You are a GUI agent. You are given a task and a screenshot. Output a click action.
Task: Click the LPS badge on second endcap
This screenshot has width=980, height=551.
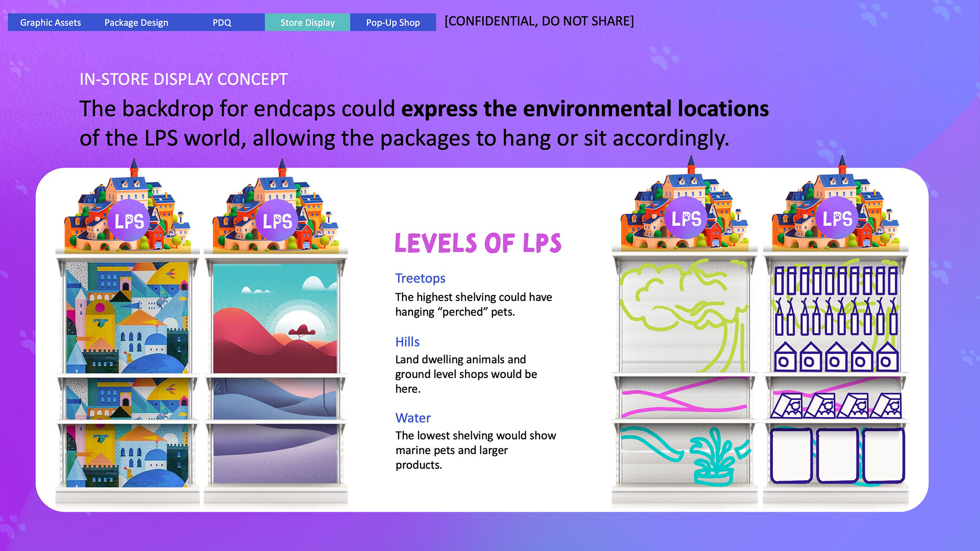[277, 221]
